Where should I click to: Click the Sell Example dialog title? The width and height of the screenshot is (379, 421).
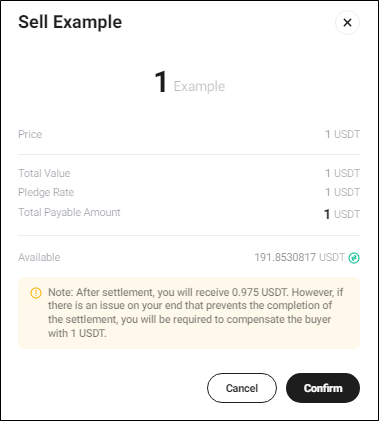coord(70,22)
